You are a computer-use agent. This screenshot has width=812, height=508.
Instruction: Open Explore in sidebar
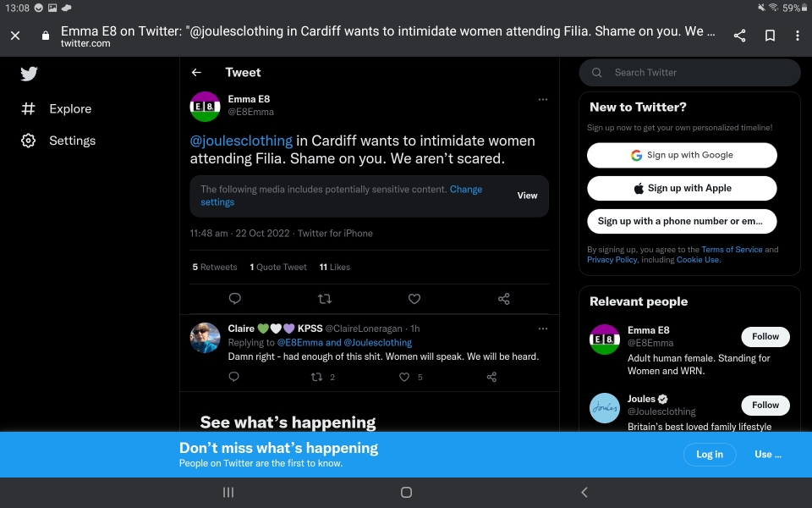point(57,109)
